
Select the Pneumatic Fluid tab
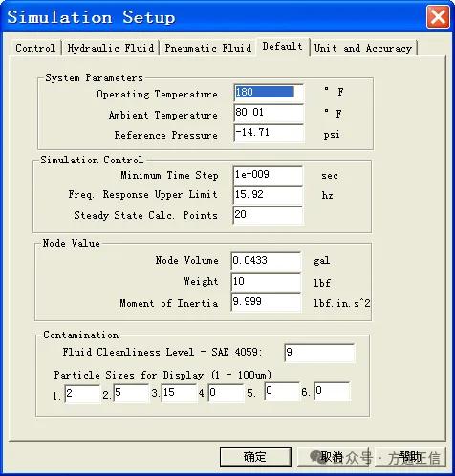click(x=208, y=48)
